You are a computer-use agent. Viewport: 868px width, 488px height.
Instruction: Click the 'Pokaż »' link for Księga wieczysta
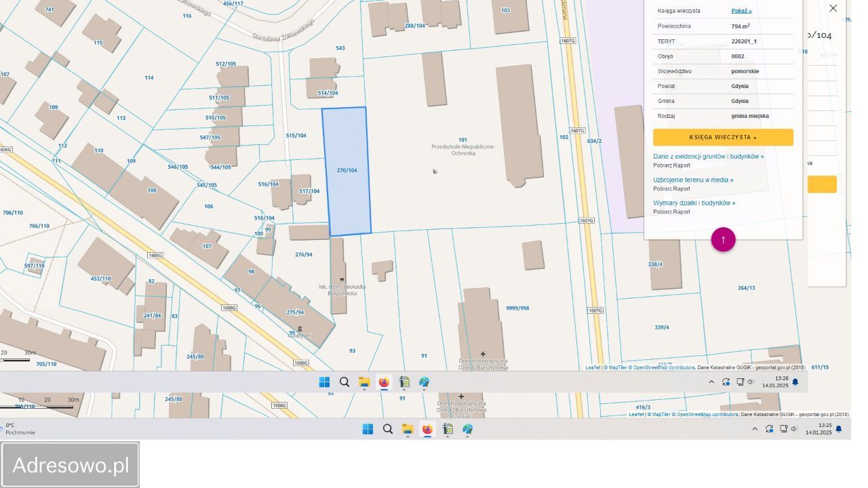click(741, 11)
